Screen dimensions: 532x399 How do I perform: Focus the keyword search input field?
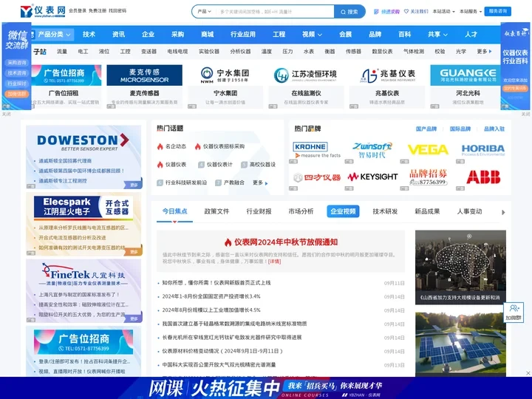coord(275,12)
